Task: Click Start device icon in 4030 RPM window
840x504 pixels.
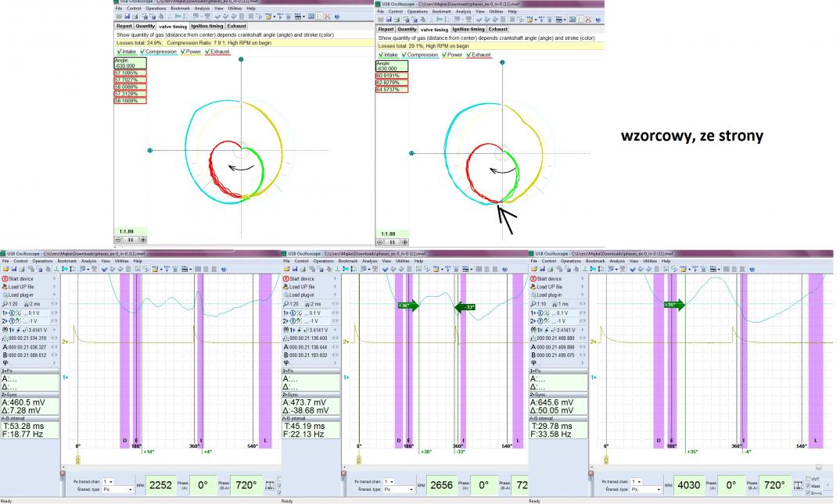Action: click(533, 279)
